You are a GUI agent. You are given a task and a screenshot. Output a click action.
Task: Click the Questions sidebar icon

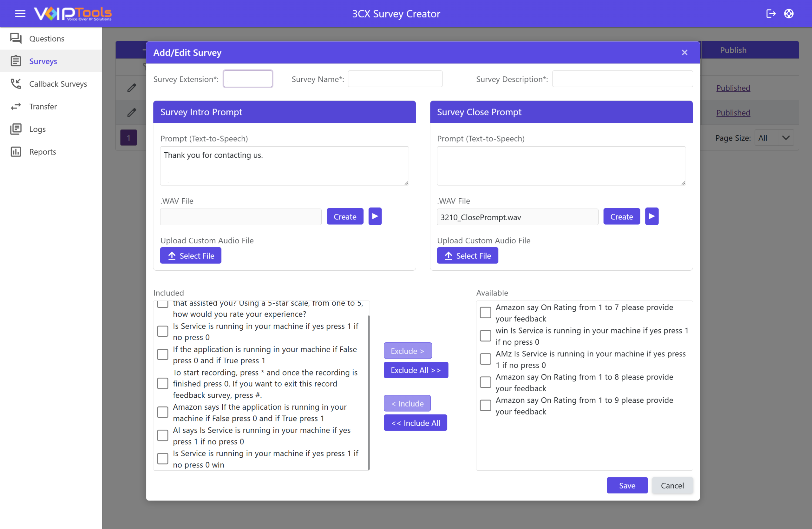(x=16, y=38)
